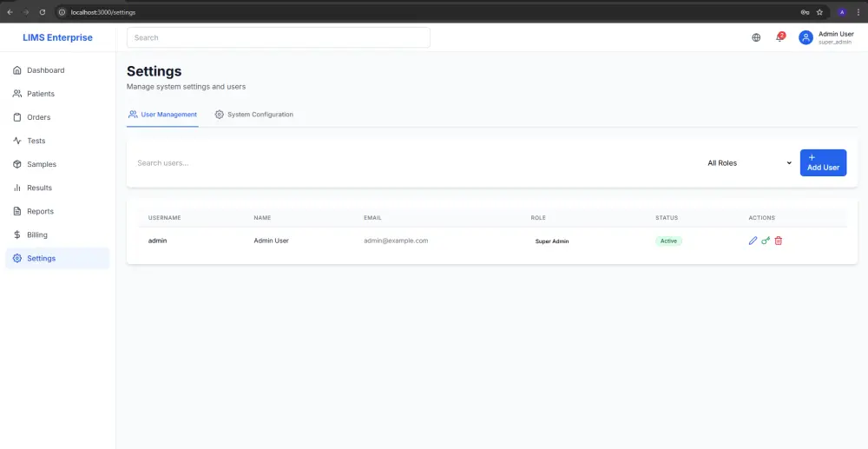Go to Patients in the sidebar
This screenshot has width=868, height=449.
click(57, 94)
